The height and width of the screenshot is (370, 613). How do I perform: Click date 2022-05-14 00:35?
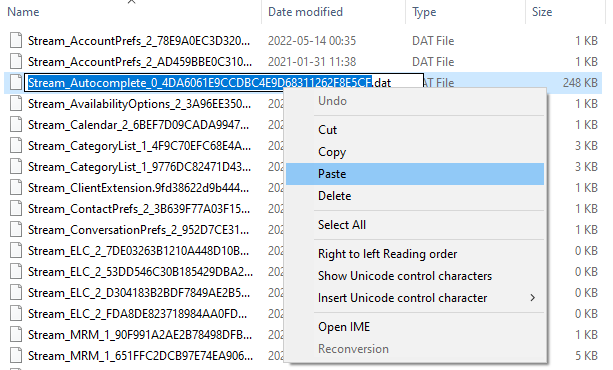click(312, 41)
